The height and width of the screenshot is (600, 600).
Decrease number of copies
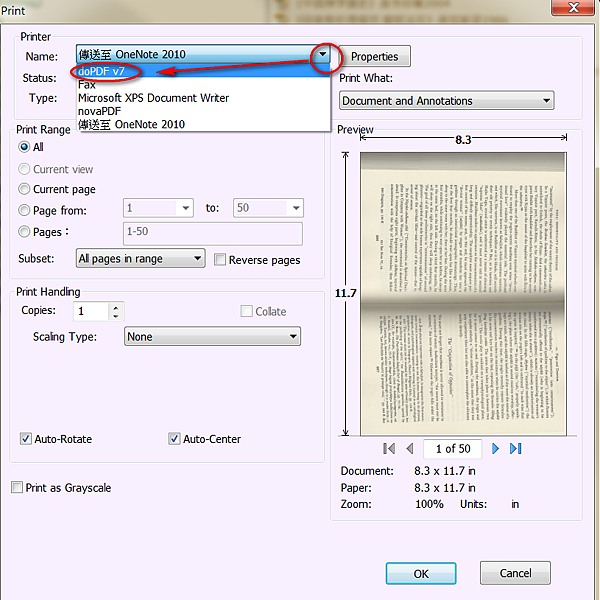116,316
